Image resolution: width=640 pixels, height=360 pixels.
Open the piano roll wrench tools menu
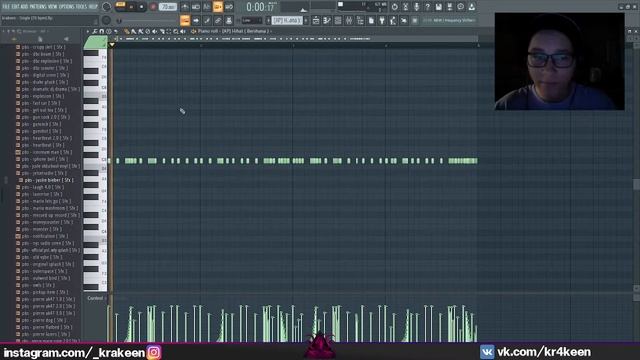[x=94, y=31]
